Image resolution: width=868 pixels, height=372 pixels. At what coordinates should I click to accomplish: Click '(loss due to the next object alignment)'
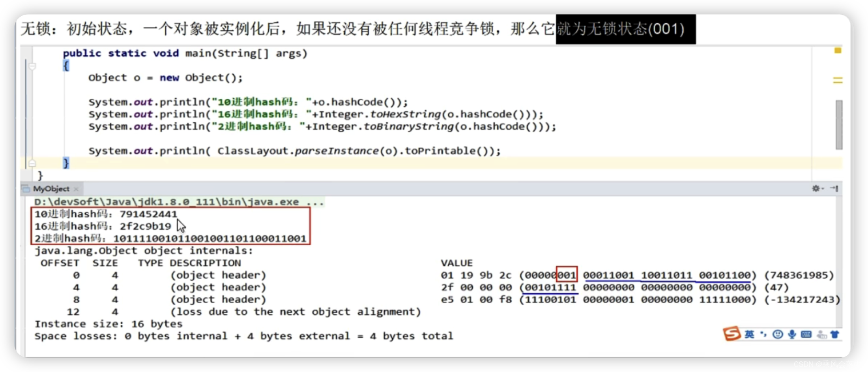coord(296,312)
